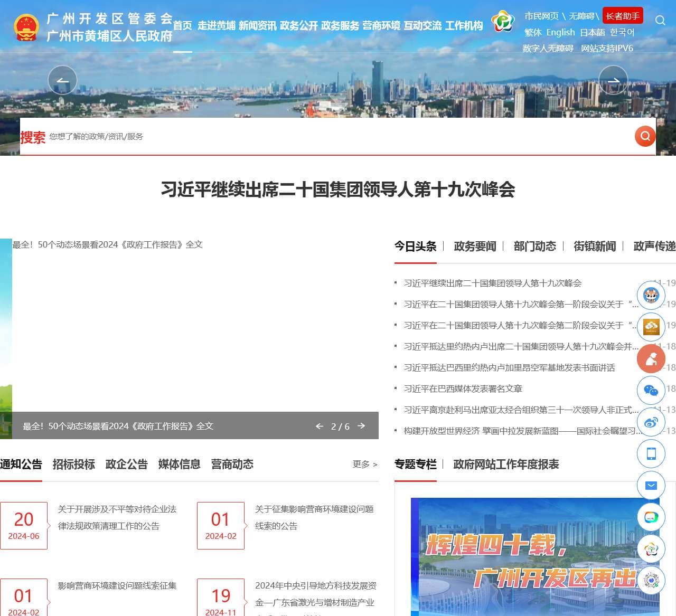This screenshot has width=676, height=616.
Task: Switch to the 政务要闻 tab
Action: [x=475, y=247]
